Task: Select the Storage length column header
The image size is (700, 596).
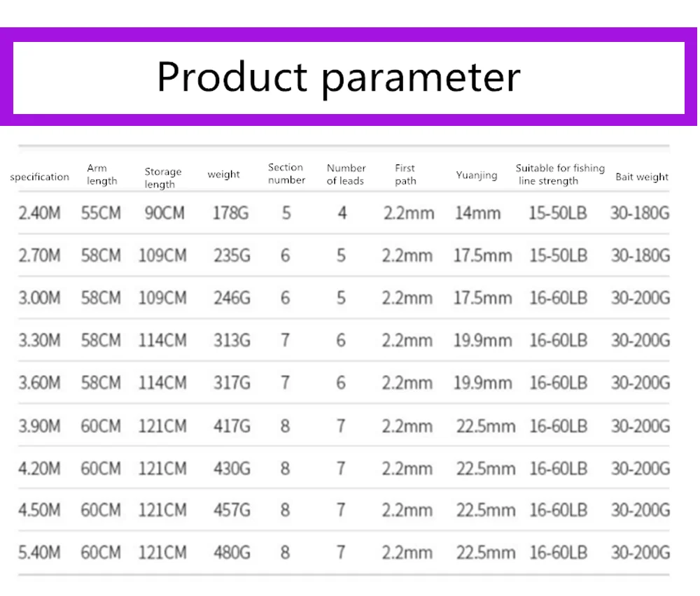Action: tap(162, 178)
